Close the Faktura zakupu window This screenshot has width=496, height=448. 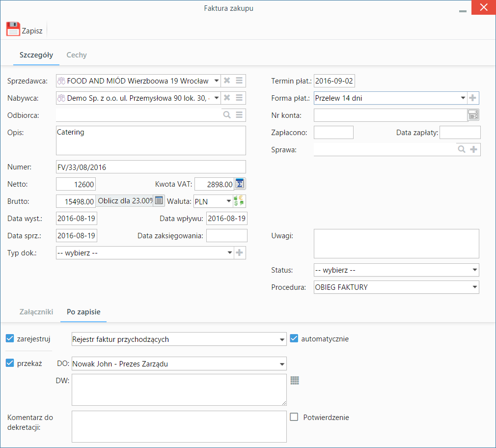[x=483, y=7]
